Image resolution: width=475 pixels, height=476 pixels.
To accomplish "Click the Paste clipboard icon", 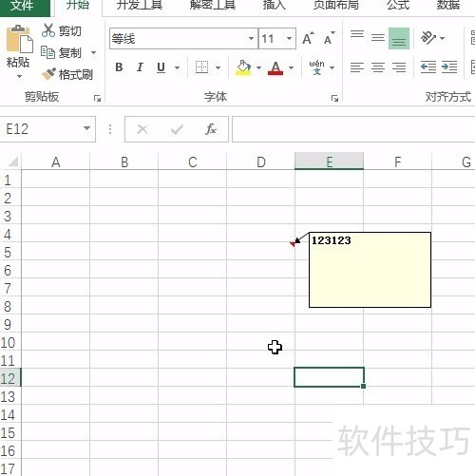I will pos(19,40).
